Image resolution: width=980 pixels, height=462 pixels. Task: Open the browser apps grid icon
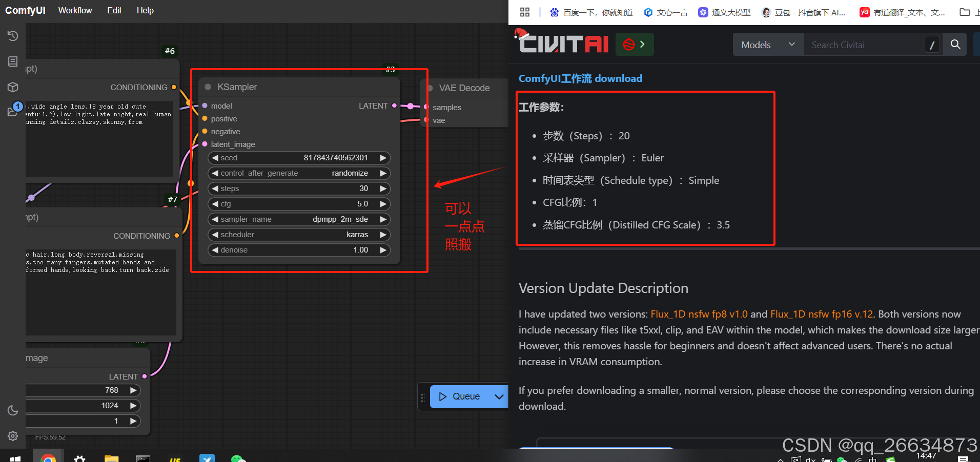pyautogui.click(x=524, y=12)
